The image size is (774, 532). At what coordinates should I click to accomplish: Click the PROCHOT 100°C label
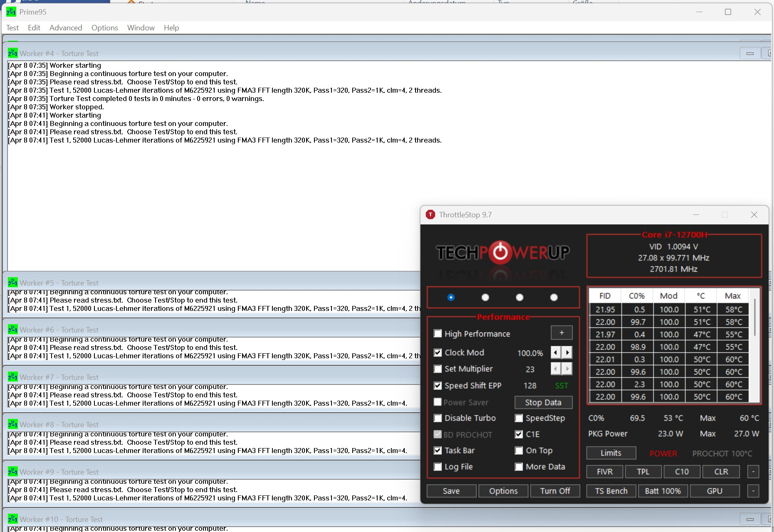pyautogui.click(x=722, y=453)
